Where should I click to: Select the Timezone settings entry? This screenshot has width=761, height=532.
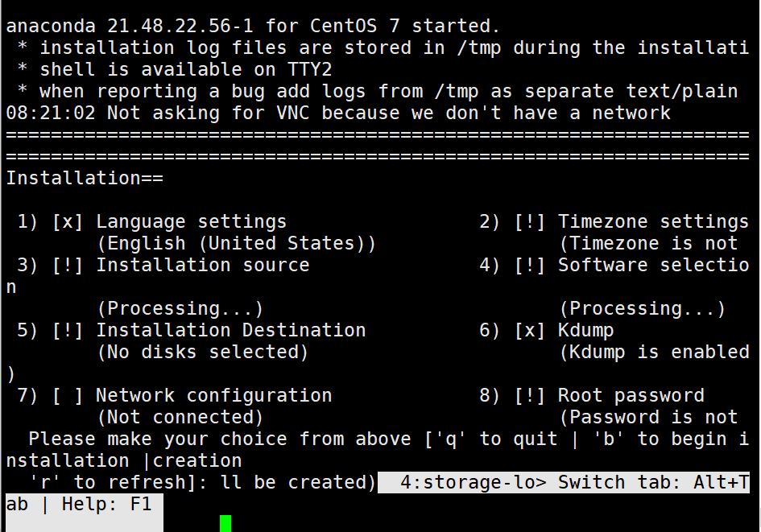653,222
